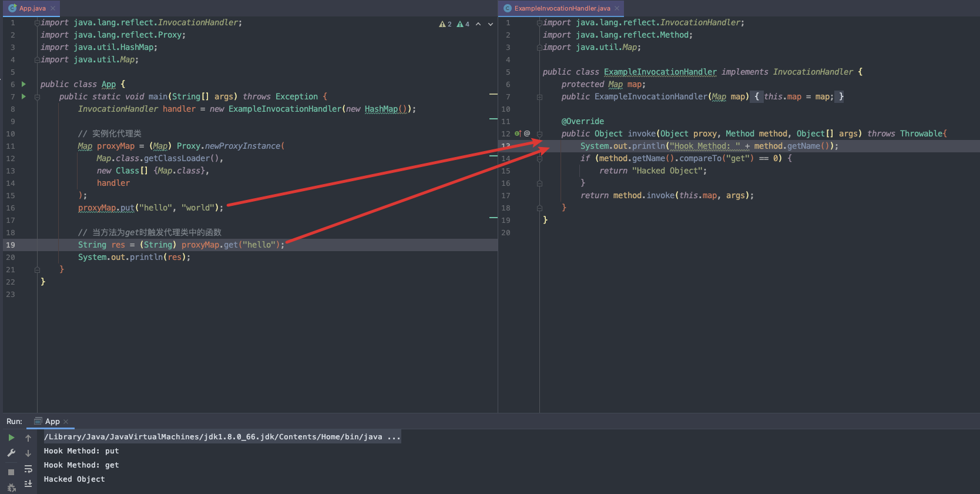Click 'return "Hacked Object";' statement
This screenshot has height=494, width=980.
coord(653,171)
